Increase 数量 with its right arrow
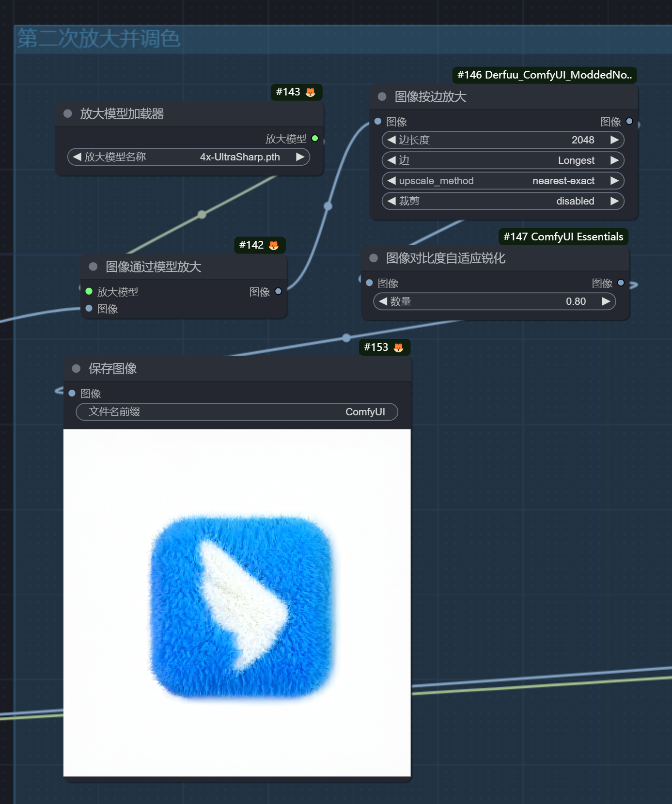 tap(606, 301)
